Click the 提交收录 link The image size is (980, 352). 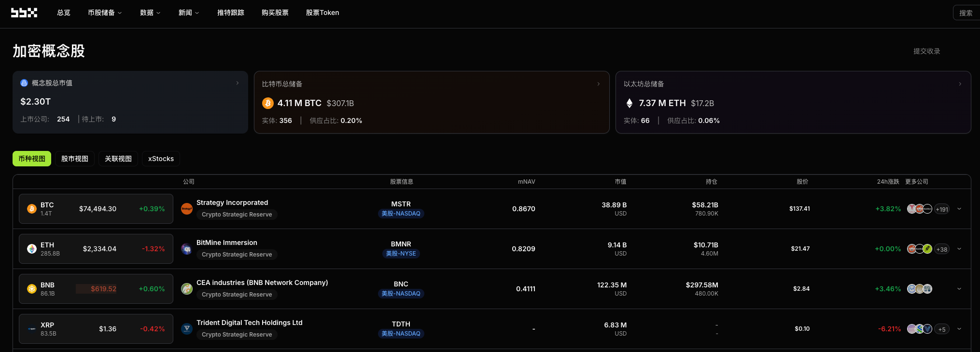(926, 51)
